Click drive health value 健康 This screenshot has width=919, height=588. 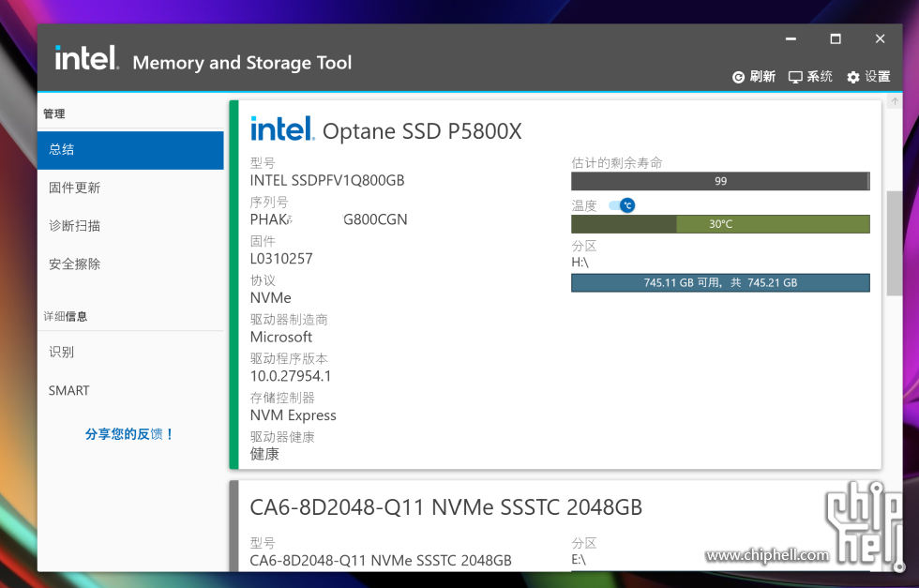point(264,454)
